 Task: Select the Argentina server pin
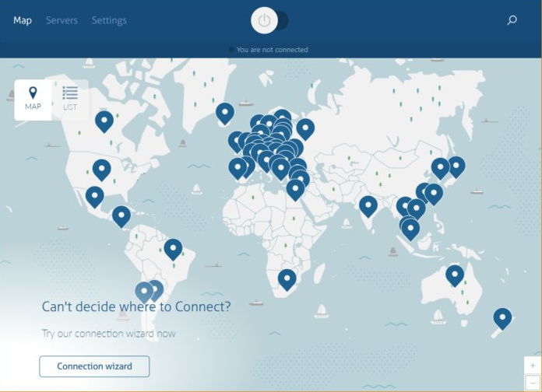click(x=157, y=289)
